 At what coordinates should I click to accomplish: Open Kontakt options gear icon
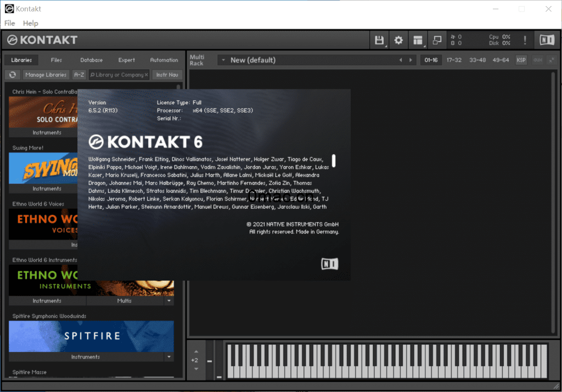tap(398, 40)
